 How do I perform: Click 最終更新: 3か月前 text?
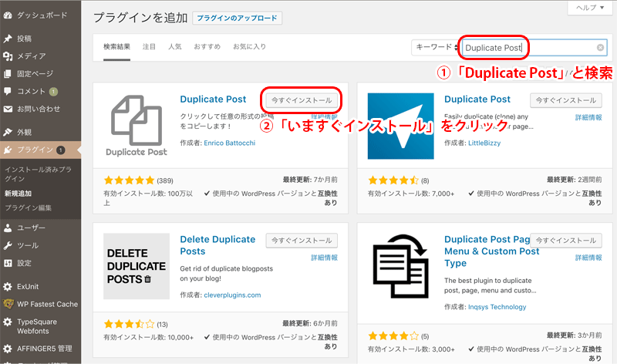coord(574,335)
